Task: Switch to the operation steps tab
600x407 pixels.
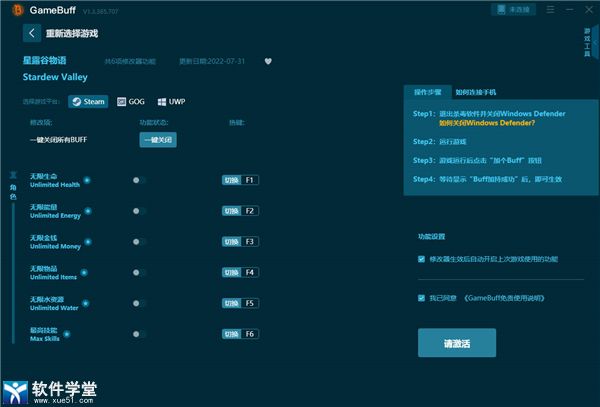Action: tap(427, 92)
